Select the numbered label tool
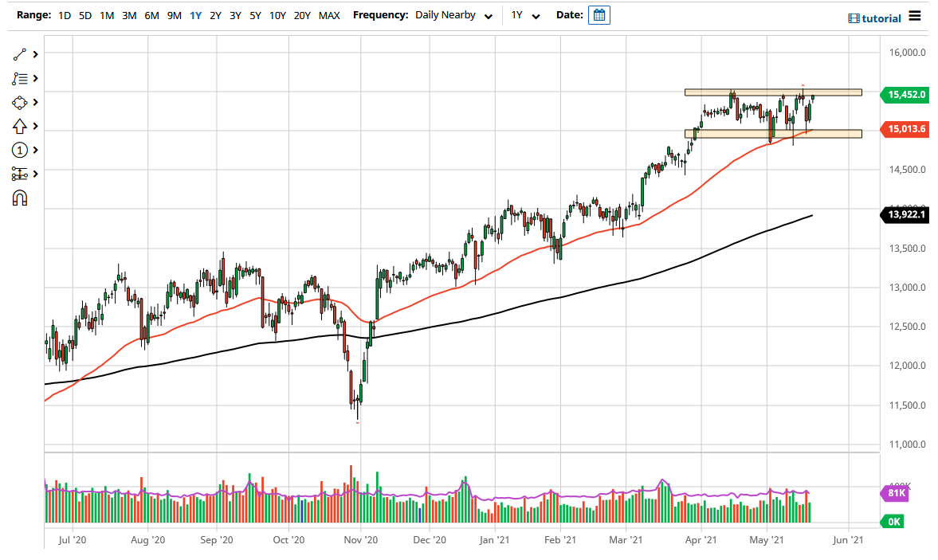938x560 pixels. coord(19,150)
